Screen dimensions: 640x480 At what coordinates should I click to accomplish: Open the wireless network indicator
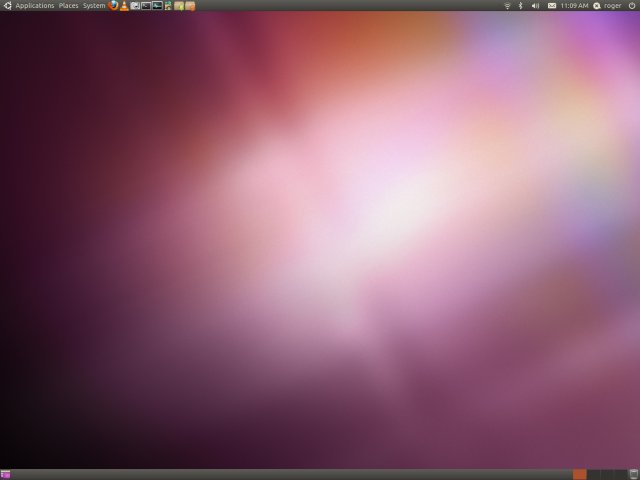click(x=507, y=6)
